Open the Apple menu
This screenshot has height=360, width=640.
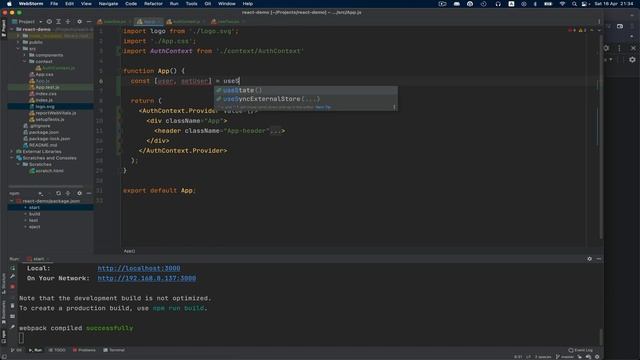(9, 4)
